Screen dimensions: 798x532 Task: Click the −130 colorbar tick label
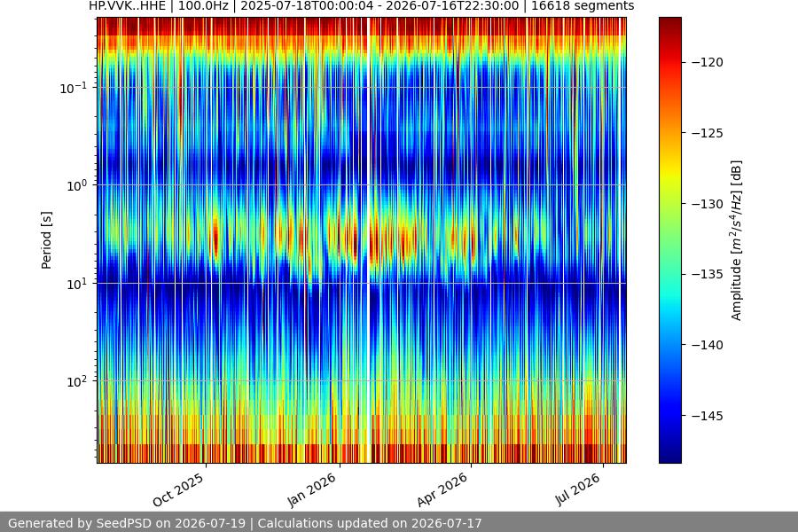pos(708,204)
